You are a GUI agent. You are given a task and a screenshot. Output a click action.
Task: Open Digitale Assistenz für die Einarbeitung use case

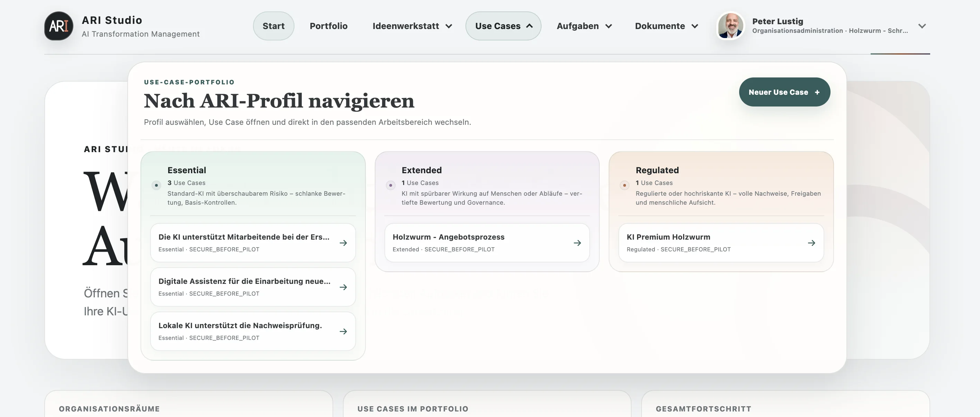(253, 287)
